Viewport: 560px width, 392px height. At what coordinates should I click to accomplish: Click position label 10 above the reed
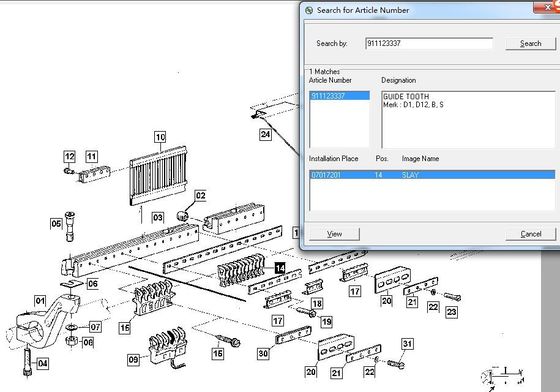(160, 137)
